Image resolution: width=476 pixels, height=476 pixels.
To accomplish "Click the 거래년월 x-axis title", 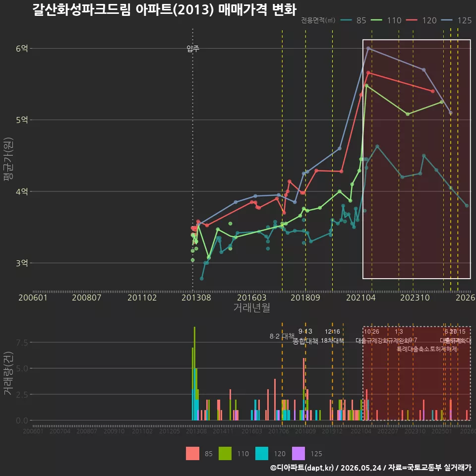I will 252,307.
